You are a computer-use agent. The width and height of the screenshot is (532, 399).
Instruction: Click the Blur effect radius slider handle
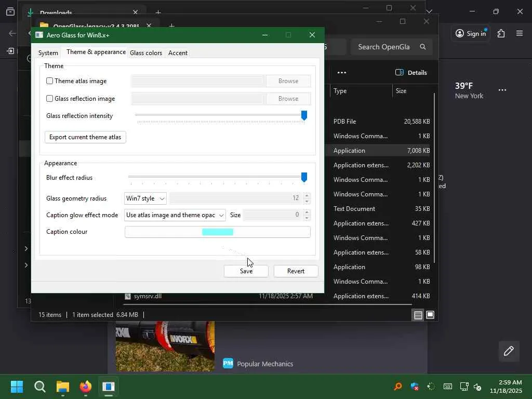click(x=304, y=177)
